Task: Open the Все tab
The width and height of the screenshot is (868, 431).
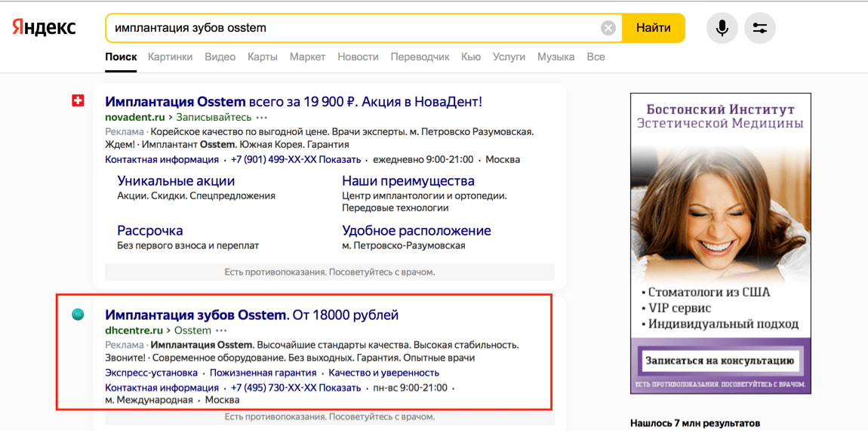Action: (x=596, y=57)
